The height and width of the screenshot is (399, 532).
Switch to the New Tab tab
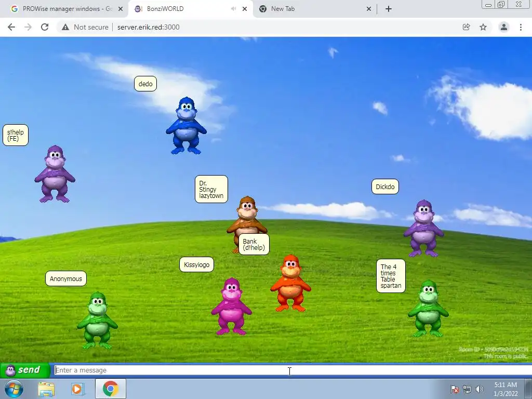[x=315, y=9]
